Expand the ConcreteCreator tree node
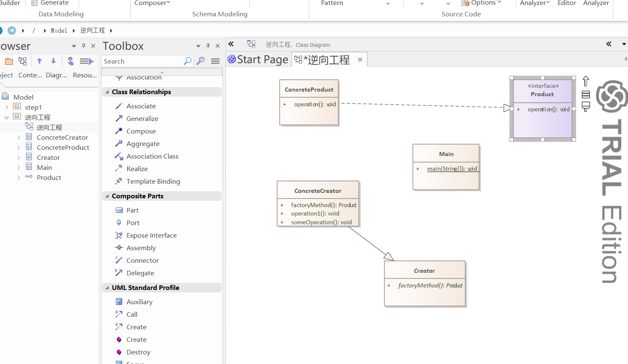Screen dimensions: 628x364 (18, 138)
